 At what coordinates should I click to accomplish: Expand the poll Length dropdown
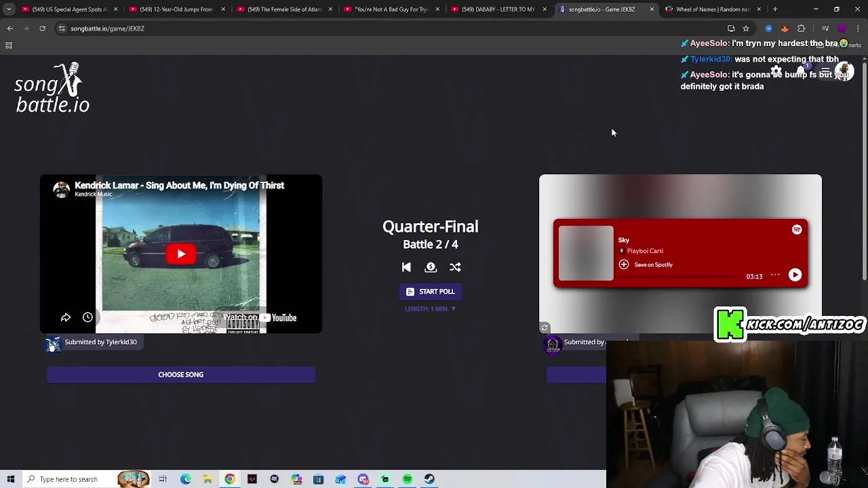coord(431,308)
